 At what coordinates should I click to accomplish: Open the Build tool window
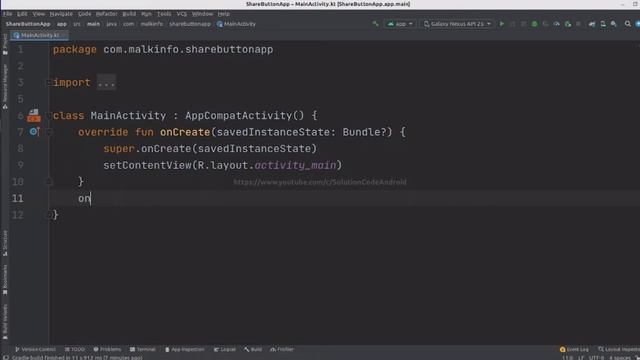pyautogui.click(x=253, y=349)
